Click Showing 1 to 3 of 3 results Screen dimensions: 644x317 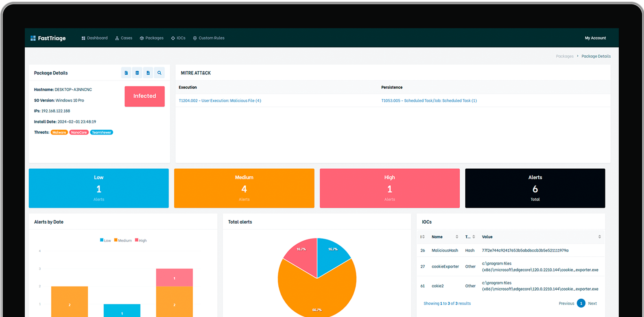tap(447, 304)
